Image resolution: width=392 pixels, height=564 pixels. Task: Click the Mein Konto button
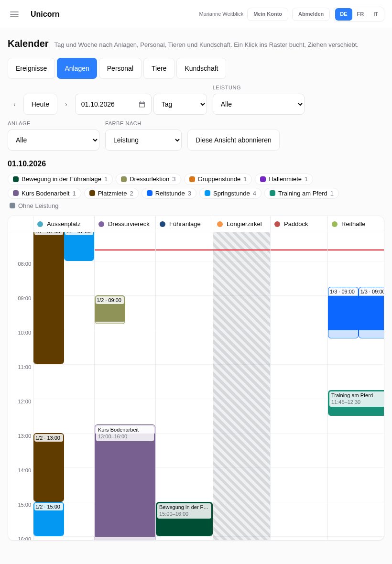[x=268, y=14]
